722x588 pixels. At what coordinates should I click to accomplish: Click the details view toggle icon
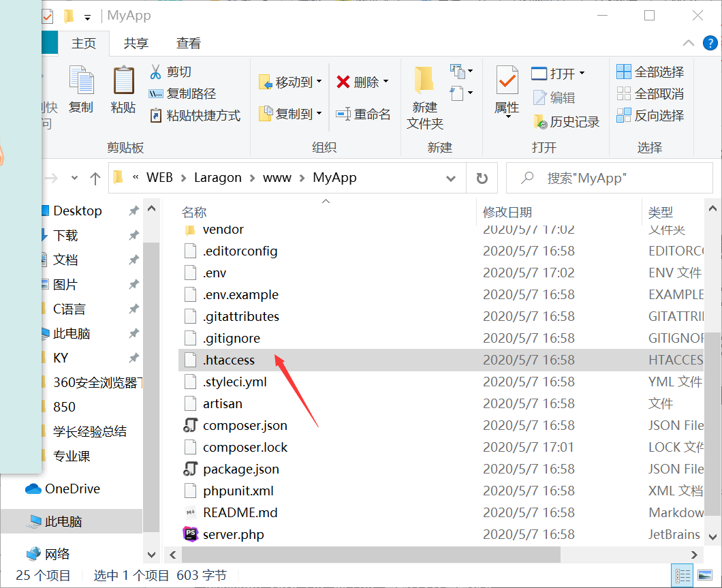682,576
